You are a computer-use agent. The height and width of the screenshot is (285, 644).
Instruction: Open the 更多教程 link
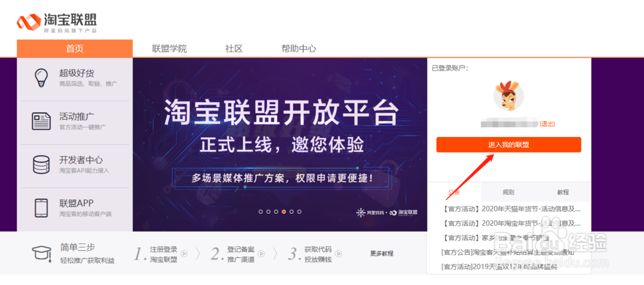[381, 253]
